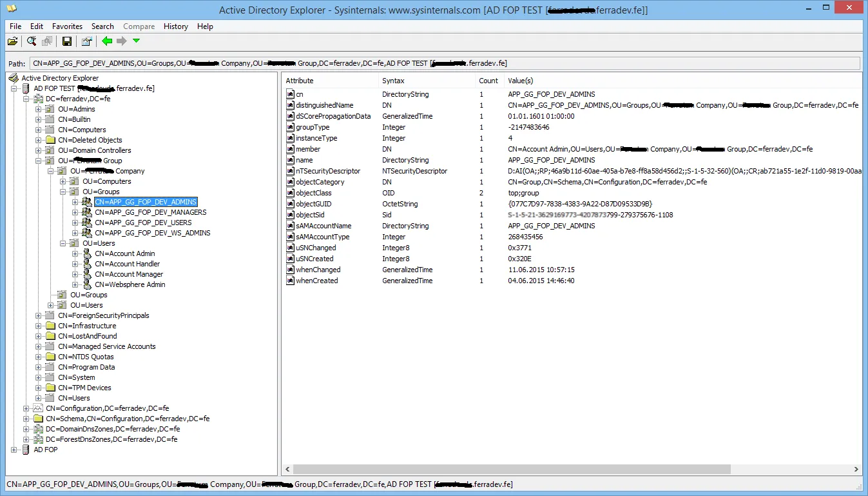Viewport: 868px width, 496px height.
Task: Select the CN=Managed Service Accounts tree item
Action: tap(107, 346)
